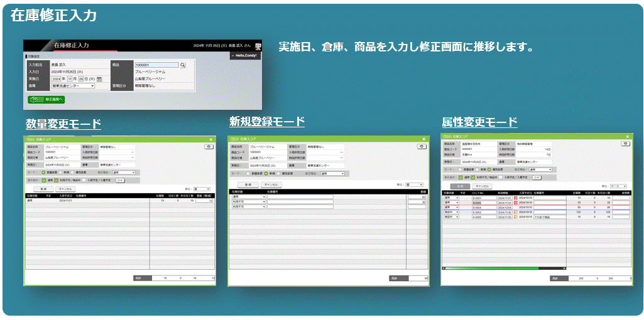Close the 属性変更モード 在庫スコア window
This screenshot has width=644, height=320.
coord(628,137)
